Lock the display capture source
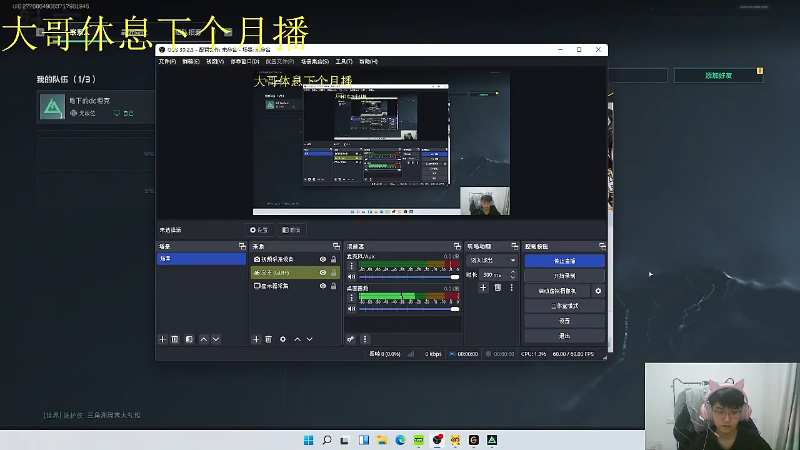This screenshot has height=450, width=800. coord(334,286)
